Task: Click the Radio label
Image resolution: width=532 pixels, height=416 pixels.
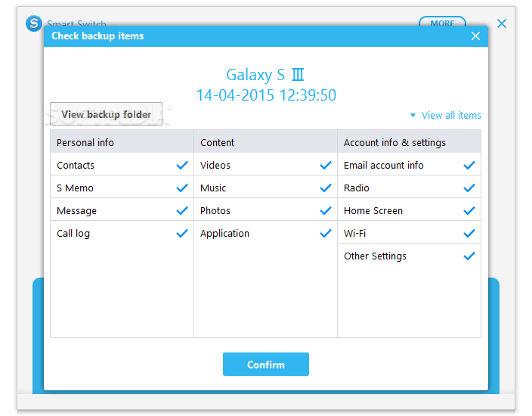Action: [x=357, y=188]
